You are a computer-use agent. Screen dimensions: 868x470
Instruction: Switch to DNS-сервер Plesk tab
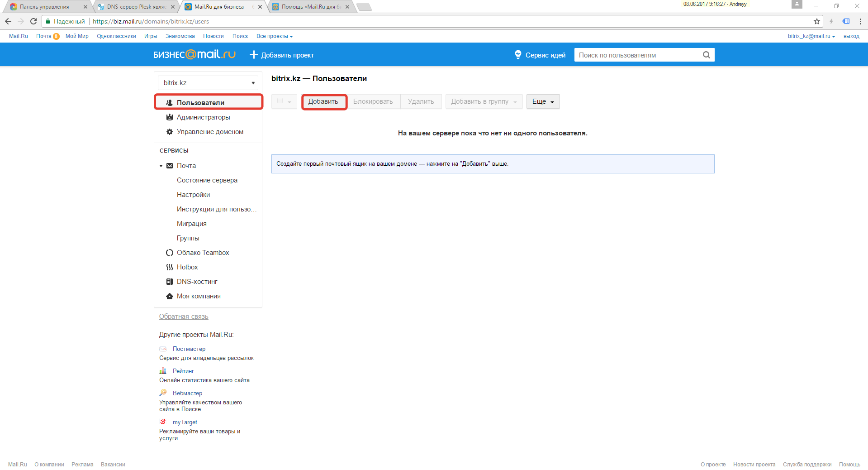pyautogui.click(x=135, y=7)
